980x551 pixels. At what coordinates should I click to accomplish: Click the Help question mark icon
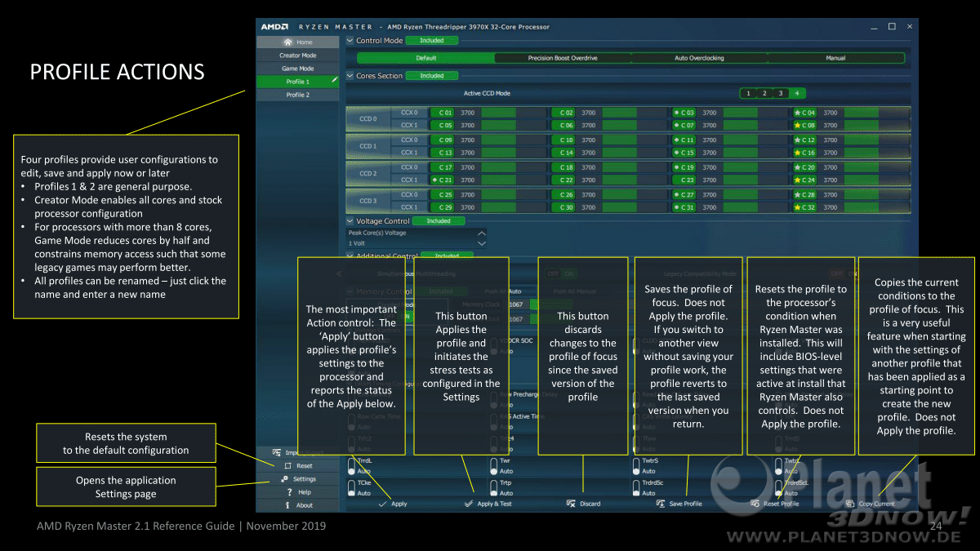point(289,492)
